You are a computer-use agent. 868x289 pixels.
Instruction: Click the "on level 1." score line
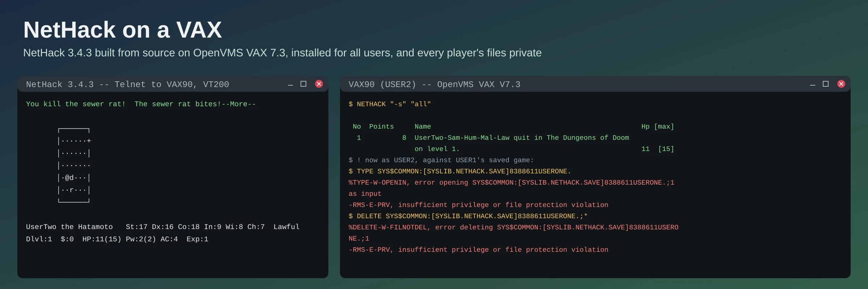(x=437, y=149)
